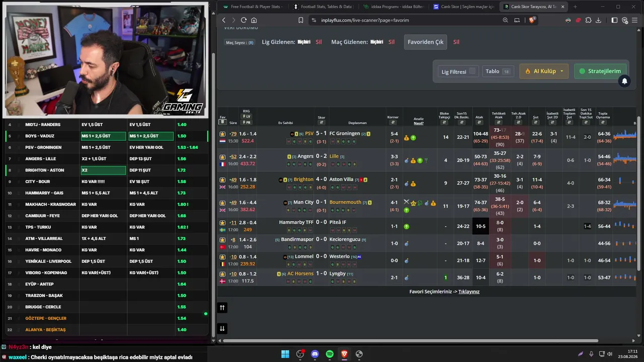Sort table by Süre column
This screenshot has width=644, height=362.
(x=233, y=123)
